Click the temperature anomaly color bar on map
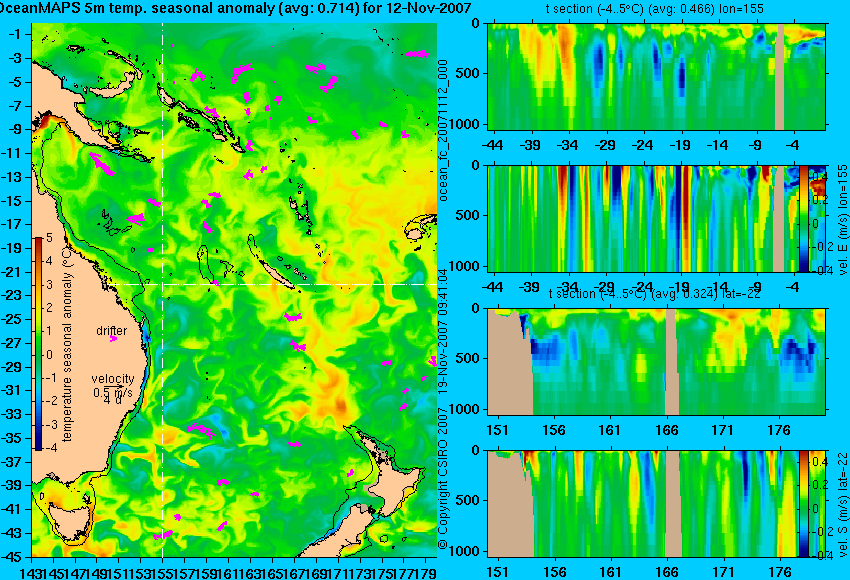 [38, 344]
